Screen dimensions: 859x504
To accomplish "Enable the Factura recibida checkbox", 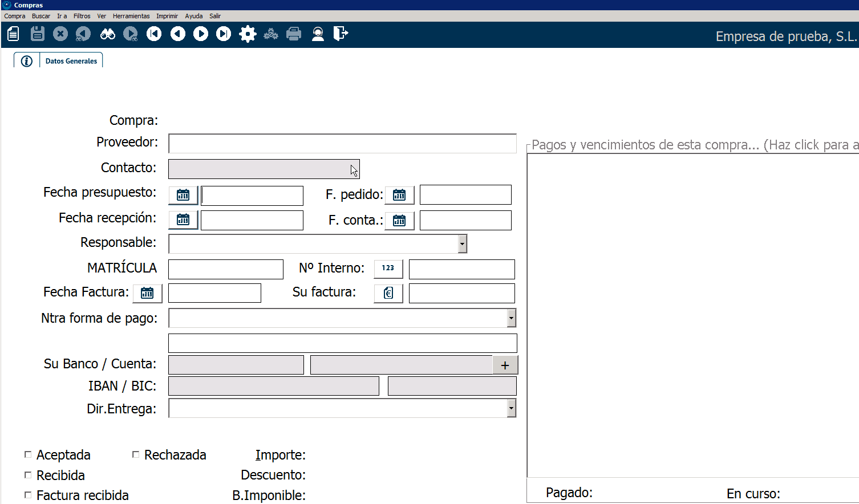I will coord(28,495).
